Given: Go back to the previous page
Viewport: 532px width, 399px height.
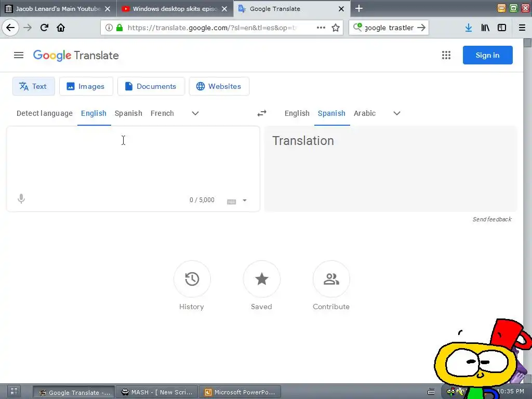Looking at the screenshot, I should [10, 28].
